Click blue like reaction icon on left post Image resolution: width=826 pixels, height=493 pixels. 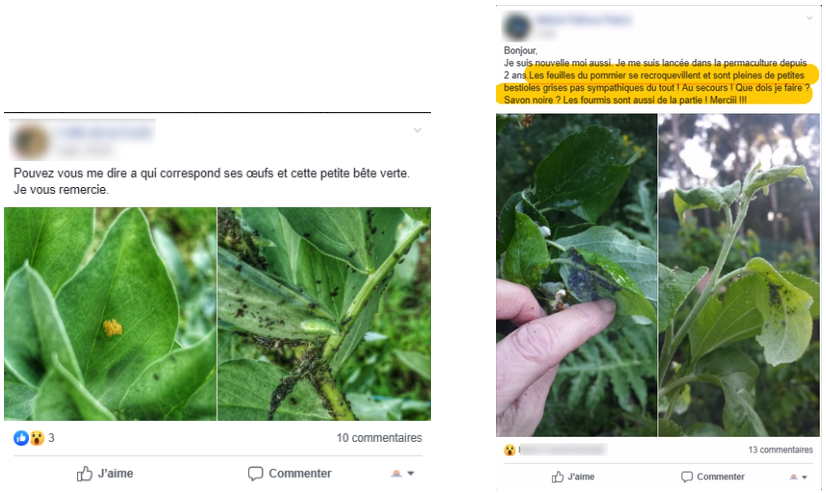(x=21, y=438)
